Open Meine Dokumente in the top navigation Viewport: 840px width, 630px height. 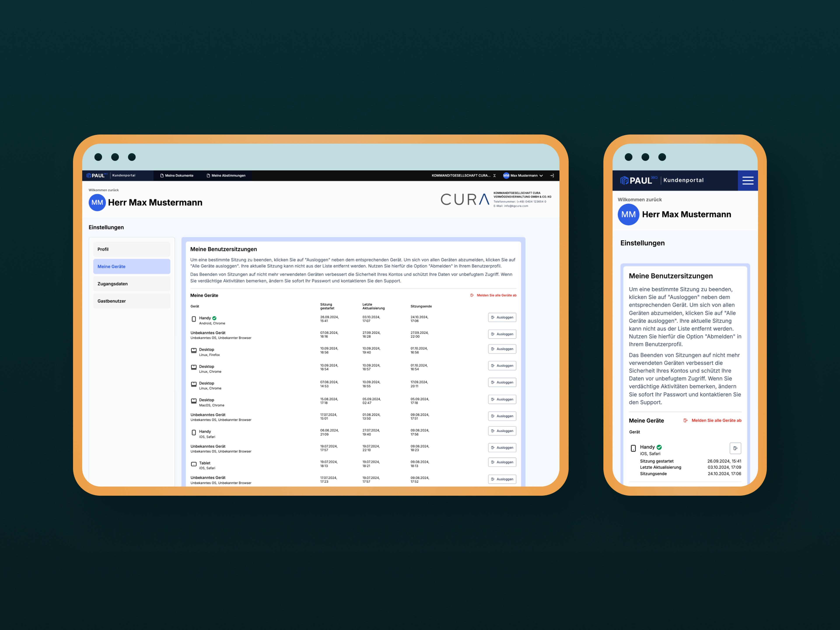177,175
